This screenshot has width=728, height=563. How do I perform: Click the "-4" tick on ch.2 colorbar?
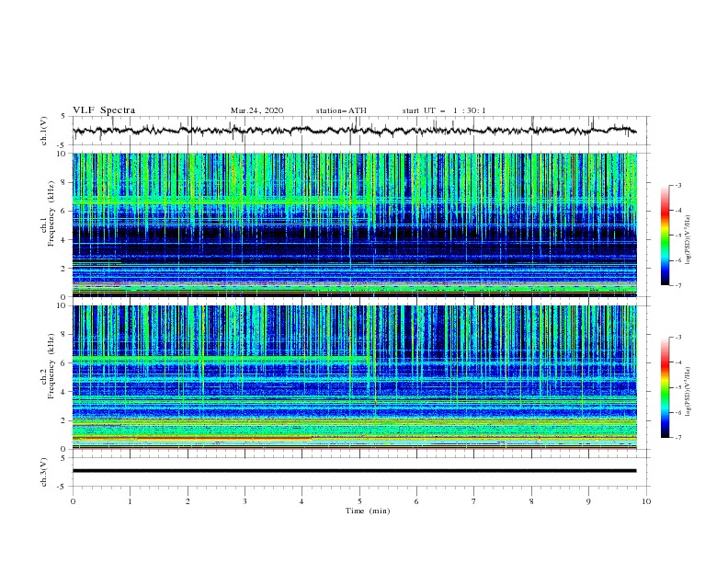point(678,362)
